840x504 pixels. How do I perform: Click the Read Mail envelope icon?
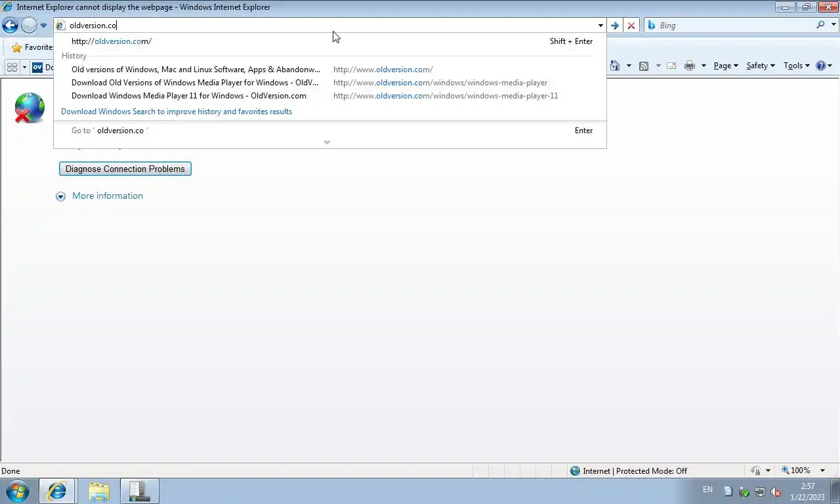click(x=671, y=66)
